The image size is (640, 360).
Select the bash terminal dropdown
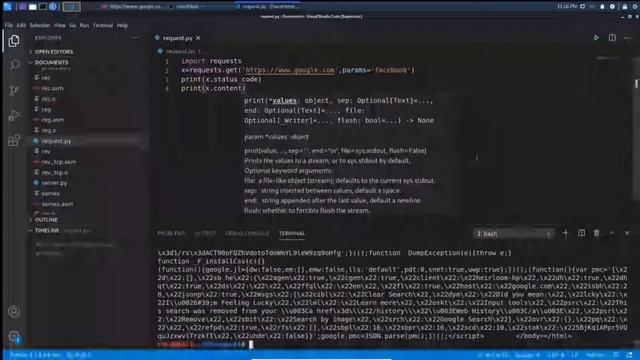coord(514,233)
